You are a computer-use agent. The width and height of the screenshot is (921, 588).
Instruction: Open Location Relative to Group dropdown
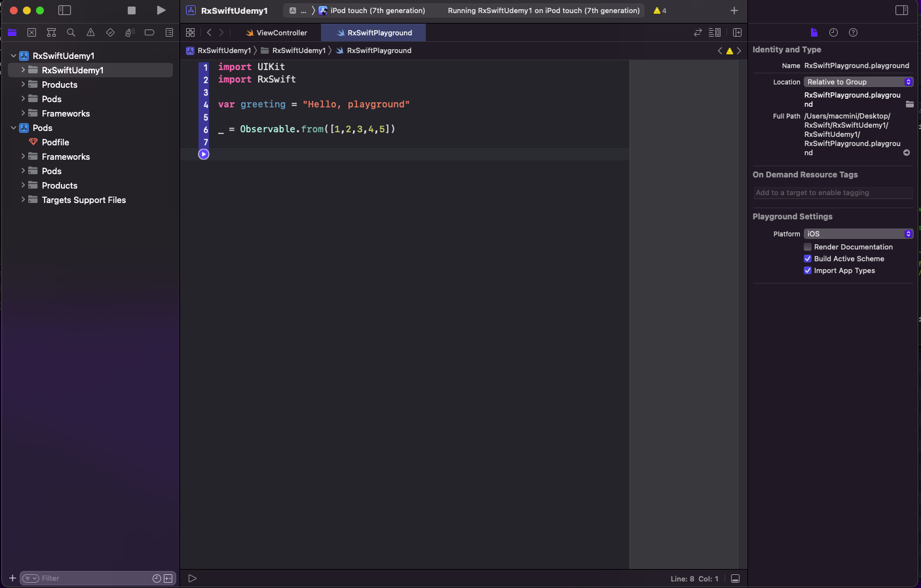click(x=858, y=82)
